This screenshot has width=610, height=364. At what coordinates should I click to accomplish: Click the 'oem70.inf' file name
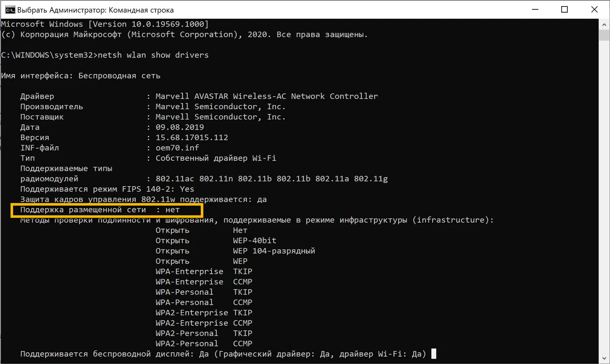[x=177, y=148]
